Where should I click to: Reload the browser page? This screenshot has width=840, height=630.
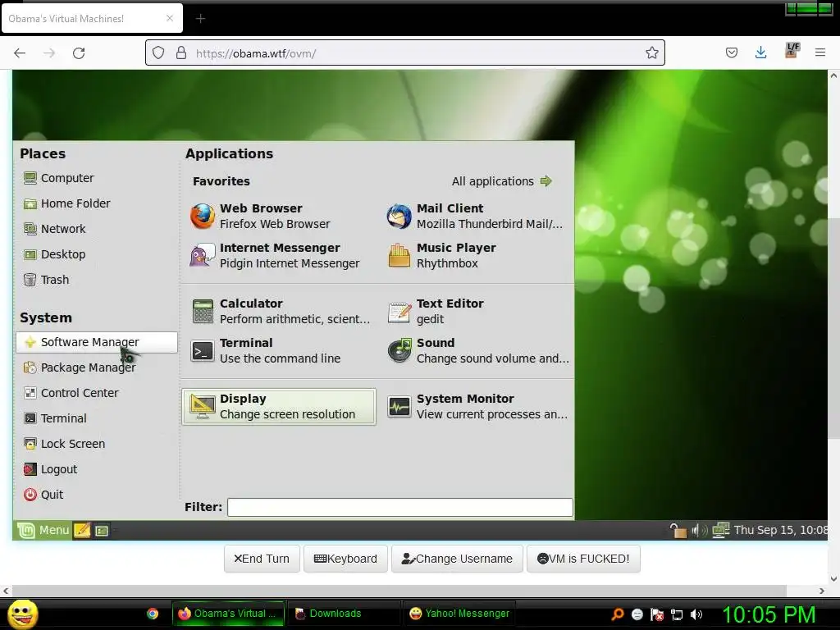[79, 53]
